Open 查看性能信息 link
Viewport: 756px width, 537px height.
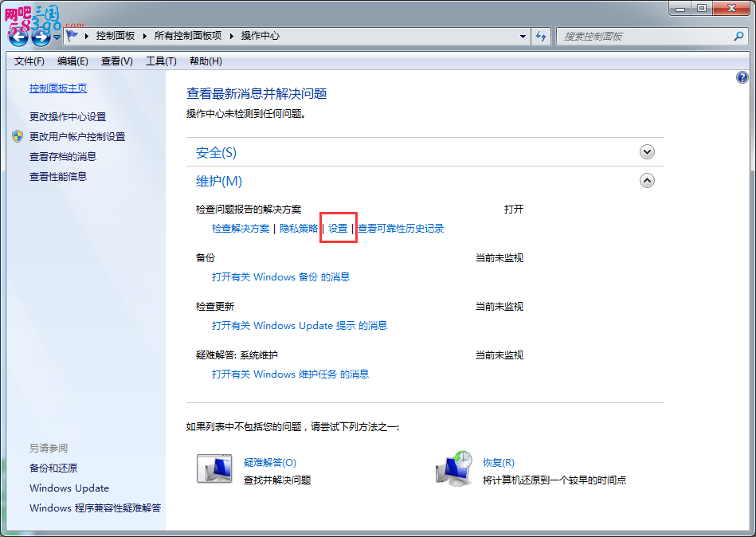click(x=58, y=176)
